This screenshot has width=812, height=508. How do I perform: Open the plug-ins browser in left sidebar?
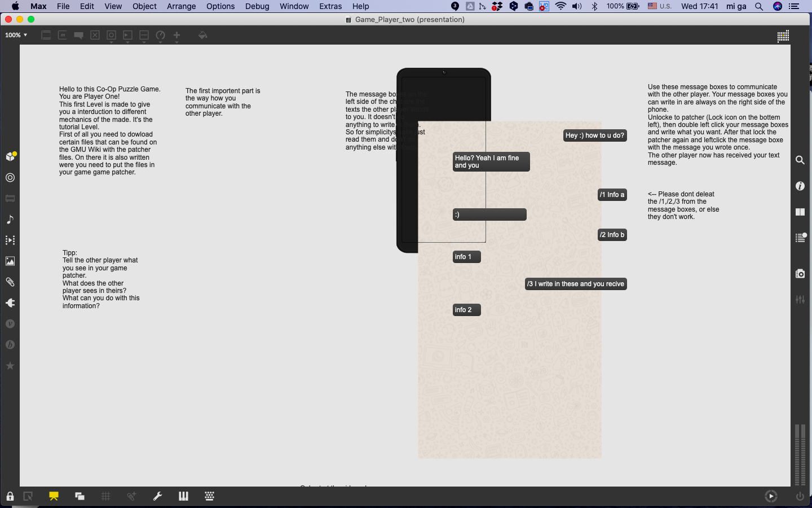[10, 303]
